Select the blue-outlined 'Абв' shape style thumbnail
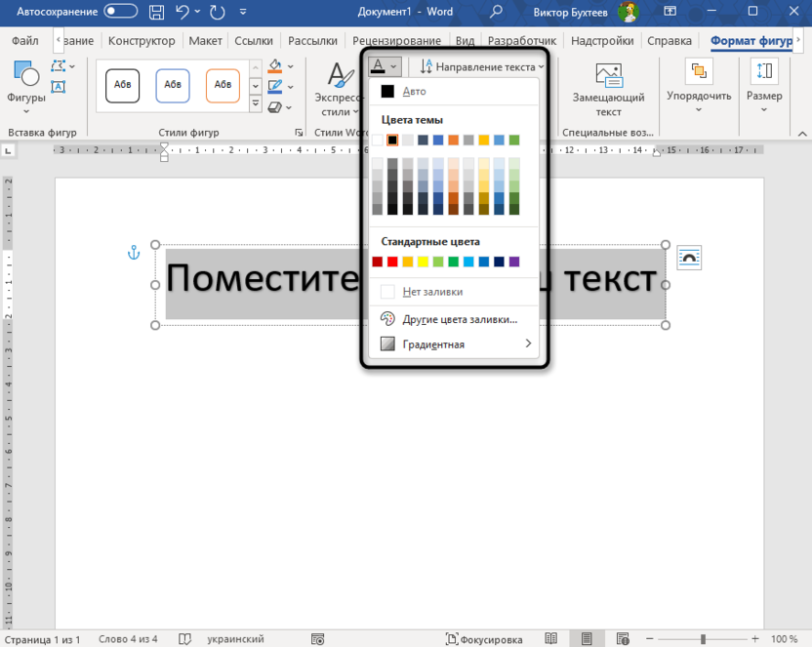Image resolution: width=812 pixels, height=647 pixels. pos(173,86)
